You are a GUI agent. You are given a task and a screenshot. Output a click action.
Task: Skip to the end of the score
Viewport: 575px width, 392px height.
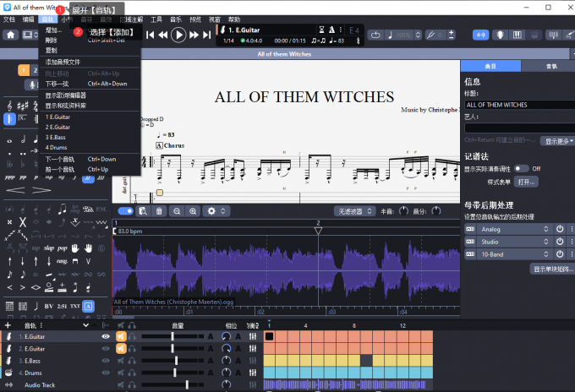pos(205,35)
